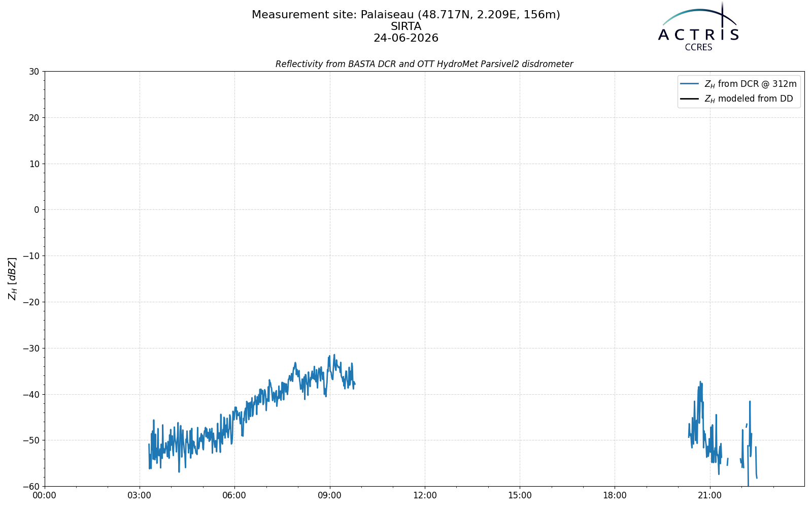Click the ACTRIS logo
Screen dimensions: 812x508
(x=698, y=26)
